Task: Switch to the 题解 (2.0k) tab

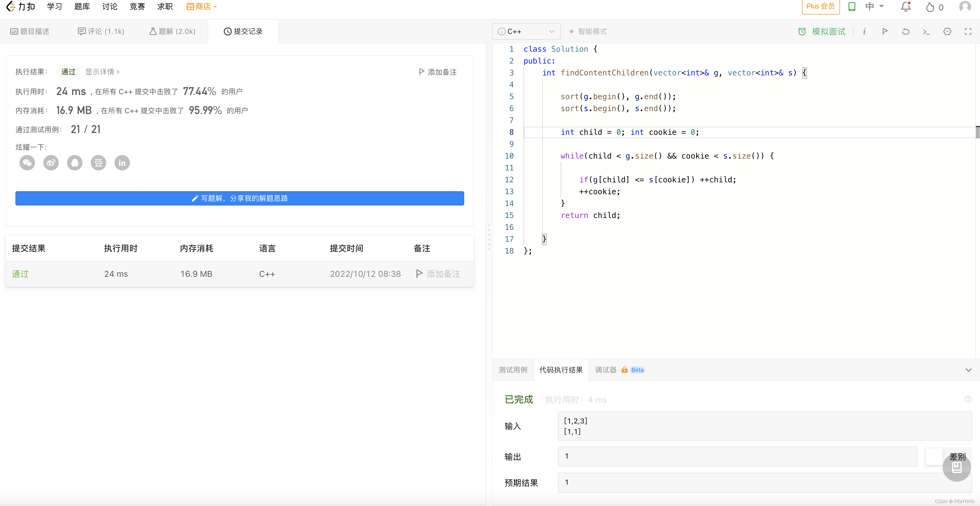Action: [x=172, y=31]
